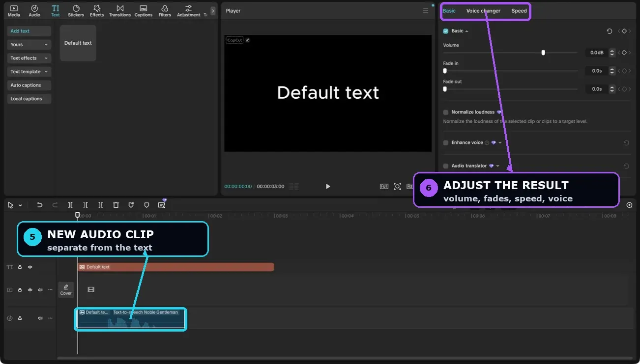Click the Volume slider handle

coord(543,53)
